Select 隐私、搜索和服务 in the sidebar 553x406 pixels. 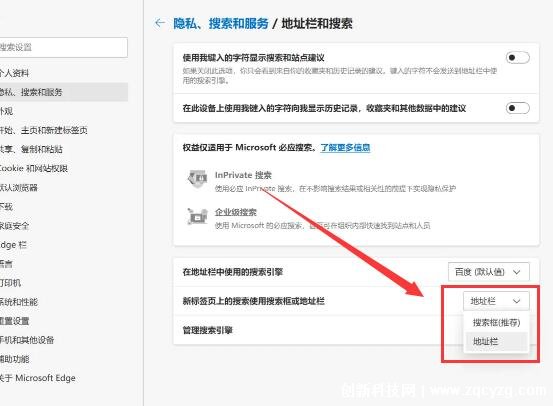pyautogui.click(x=63, y=92)
